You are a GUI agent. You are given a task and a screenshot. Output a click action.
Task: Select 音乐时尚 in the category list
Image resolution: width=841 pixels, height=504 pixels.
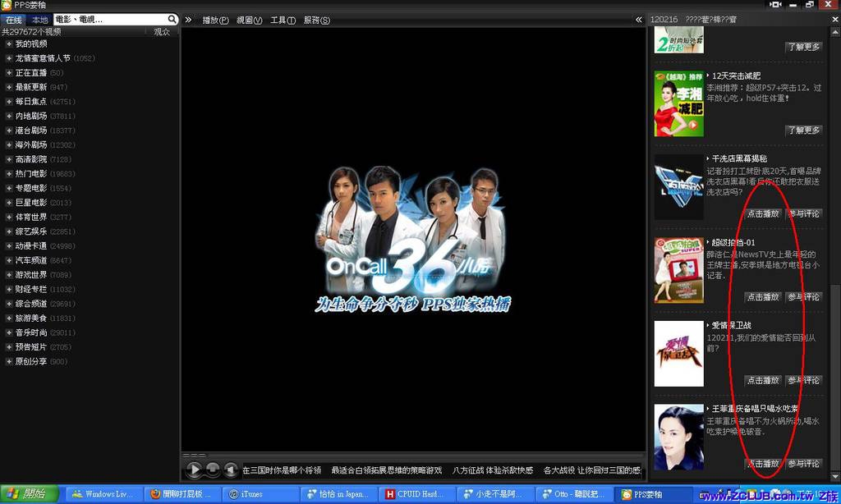31,333
